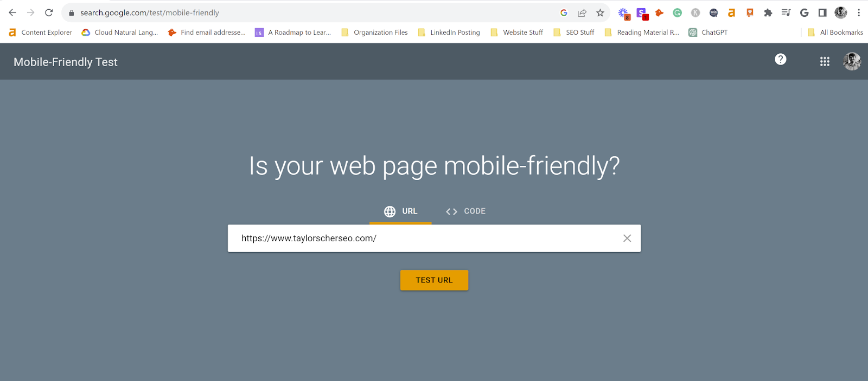
Task: Click the Google icon in address bar
Action: point(564,12)
